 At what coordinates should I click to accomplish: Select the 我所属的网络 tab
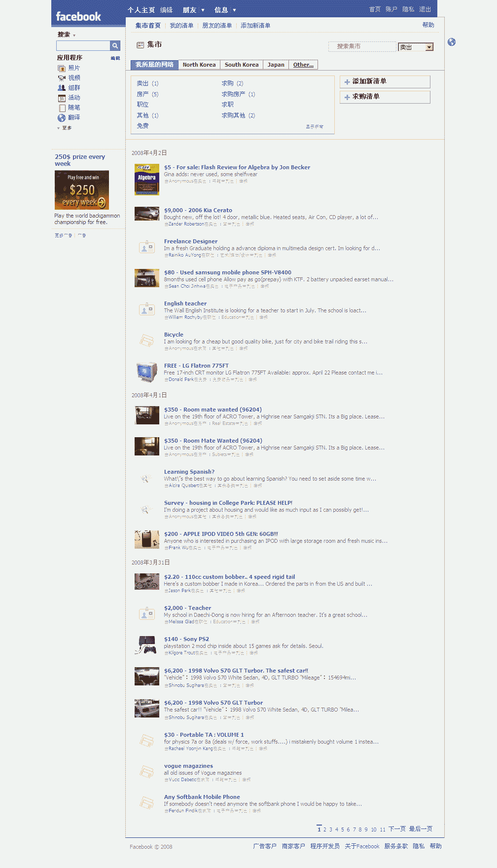pyautogui.click(x=154, y=65)
